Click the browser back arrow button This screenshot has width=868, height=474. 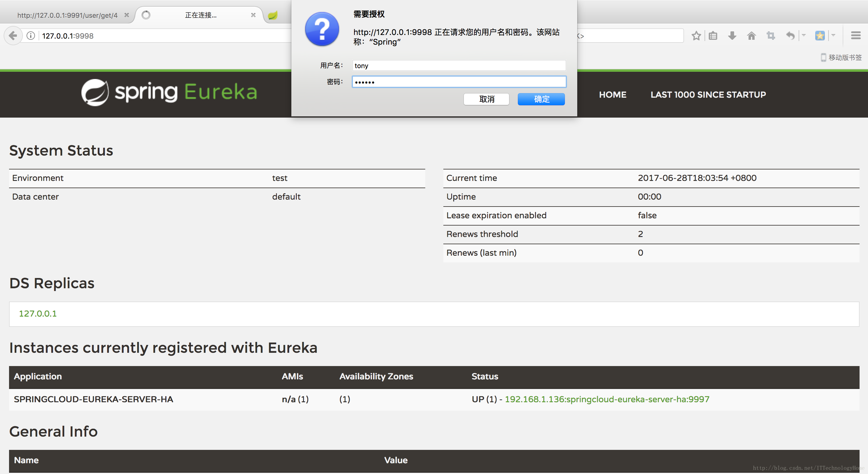[13, 35]
